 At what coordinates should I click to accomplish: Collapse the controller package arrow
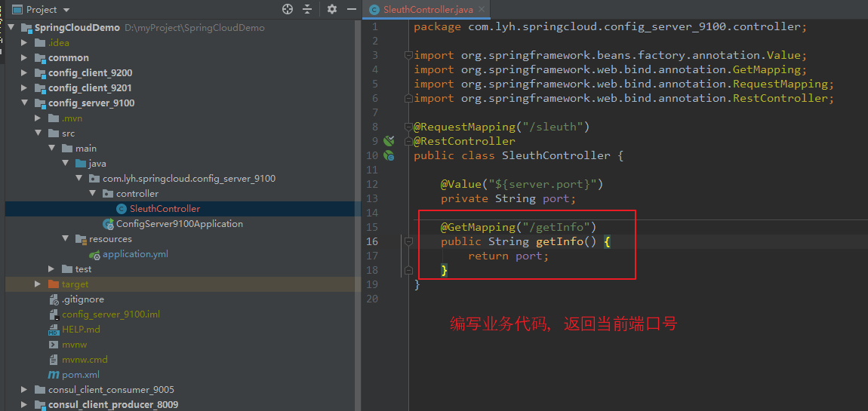tap(92, 194)
